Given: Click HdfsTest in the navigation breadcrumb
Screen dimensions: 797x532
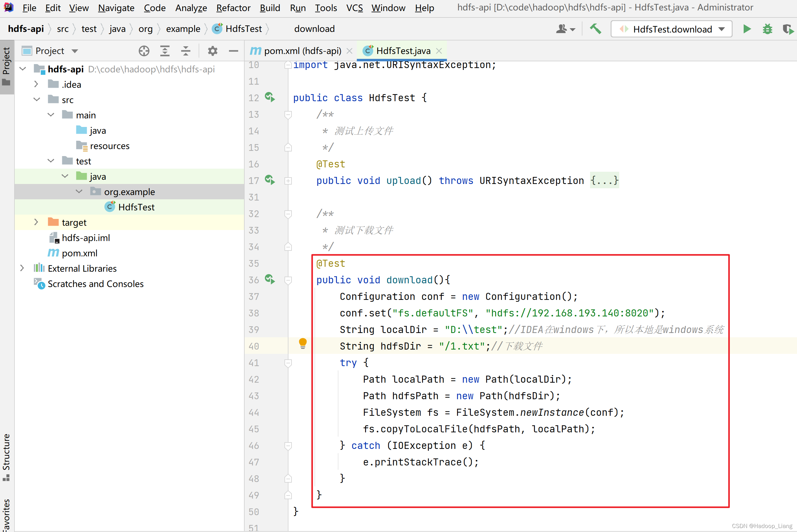Looking at the screenshot, I should [237, 29].
